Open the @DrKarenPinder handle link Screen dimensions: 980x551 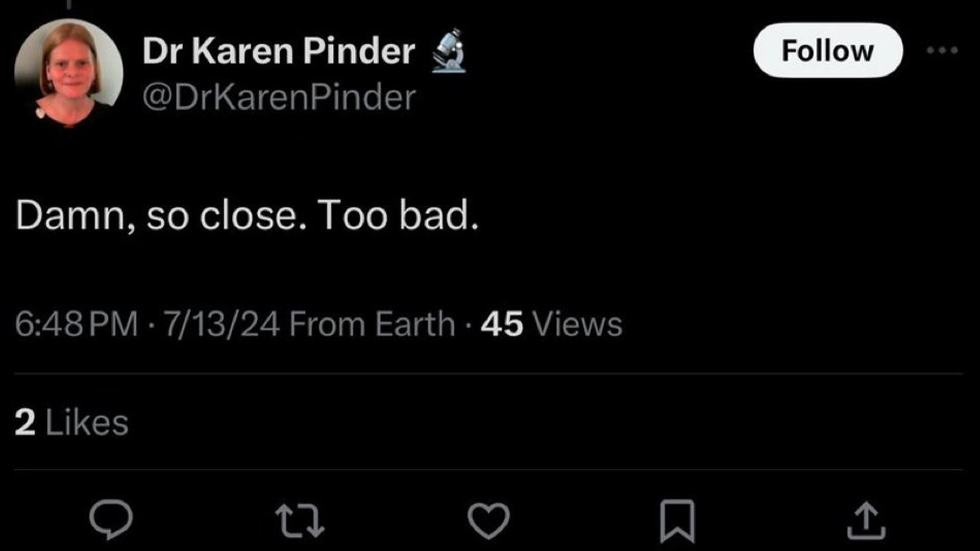coord(279,97)
